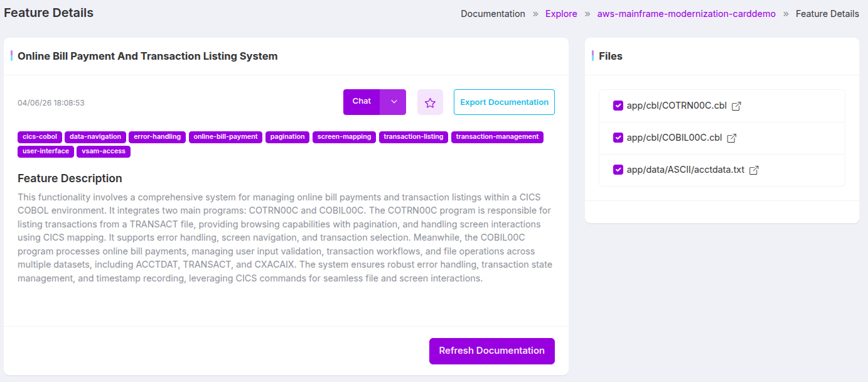The width and height of the screenshot is (868, 382).
Task: Open aws-mainframe-modernization-carddemo breadcrumb link
Action: (687, 14)
